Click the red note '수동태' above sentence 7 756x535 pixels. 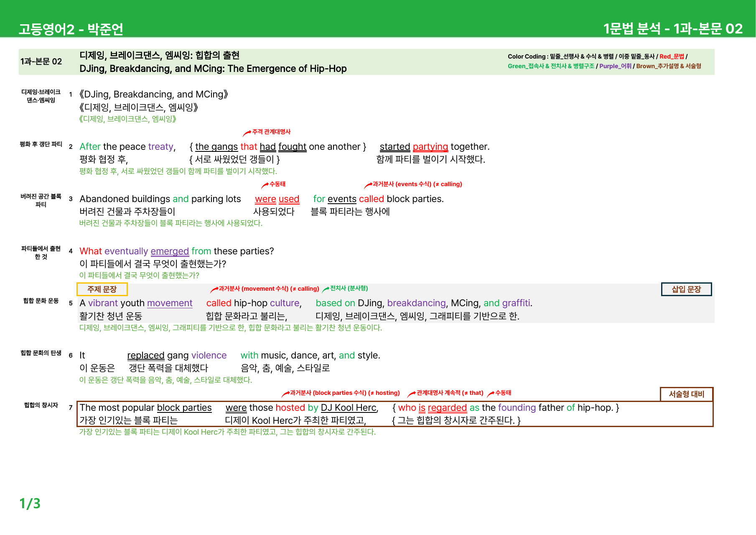point(503,393)
